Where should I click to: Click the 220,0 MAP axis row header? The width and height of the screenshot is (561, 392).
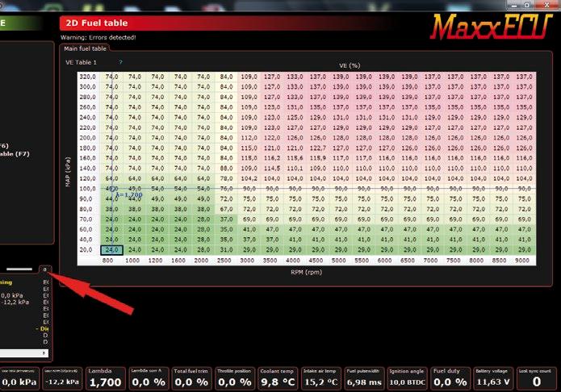click(x=88, y=127)
